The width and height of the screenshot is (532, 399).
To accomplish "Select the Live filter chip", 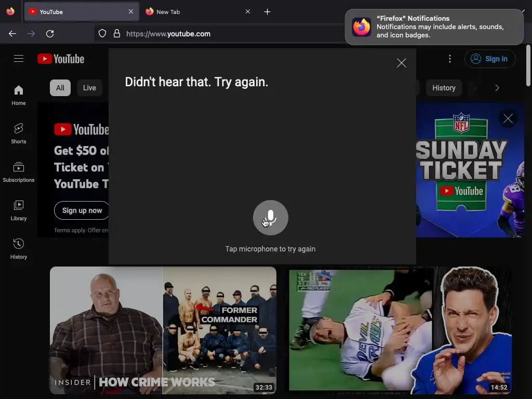I will pos(89,88).
